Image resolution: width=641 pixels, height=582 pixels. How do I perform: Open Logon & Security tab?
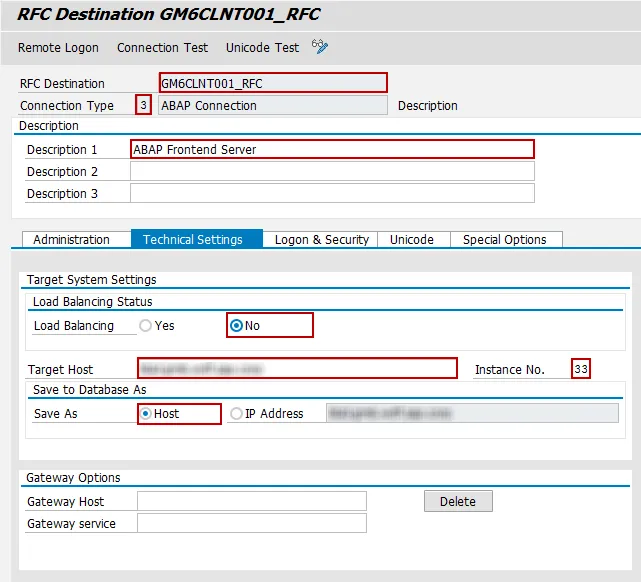[322, 240]
